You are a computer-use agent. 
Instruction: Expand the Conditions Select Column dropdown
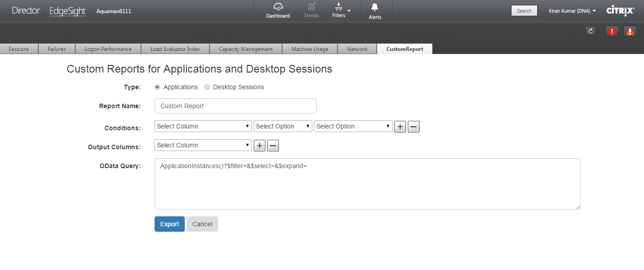point(203,126)
